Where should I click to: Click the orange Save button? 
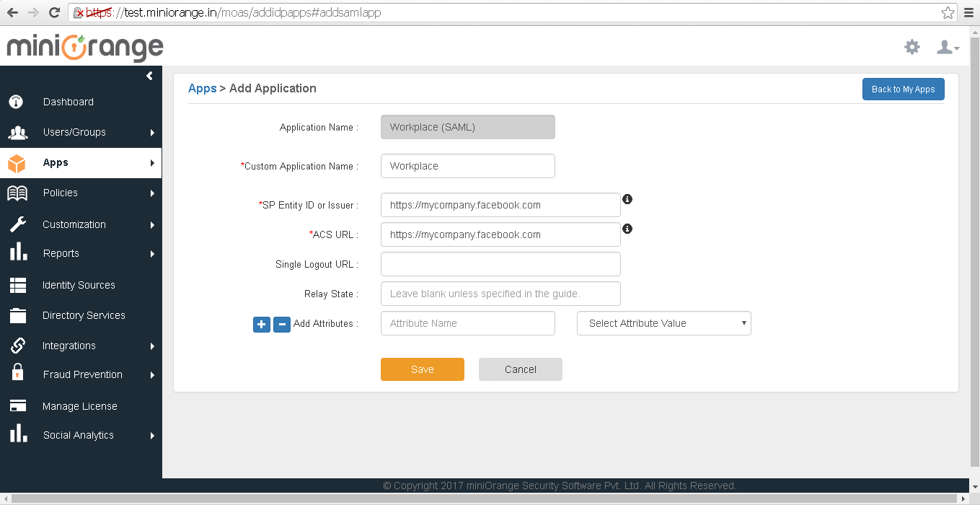point(422,369)
